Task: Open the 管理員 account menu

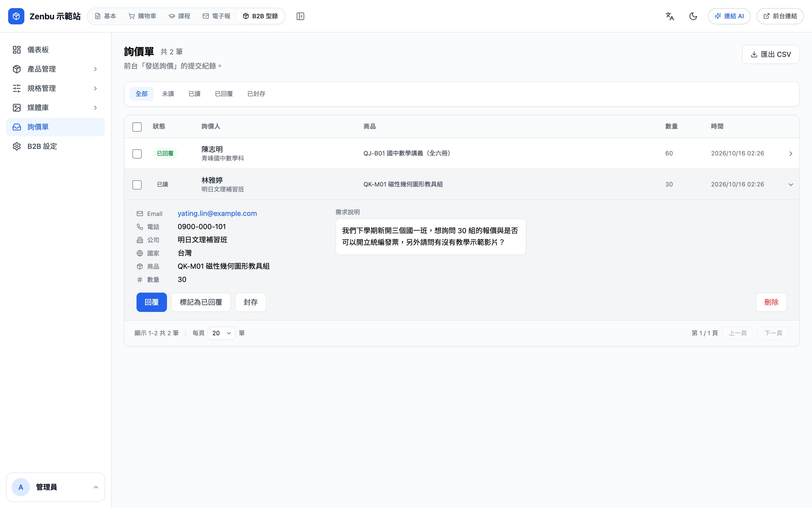Action: (56, 487)
